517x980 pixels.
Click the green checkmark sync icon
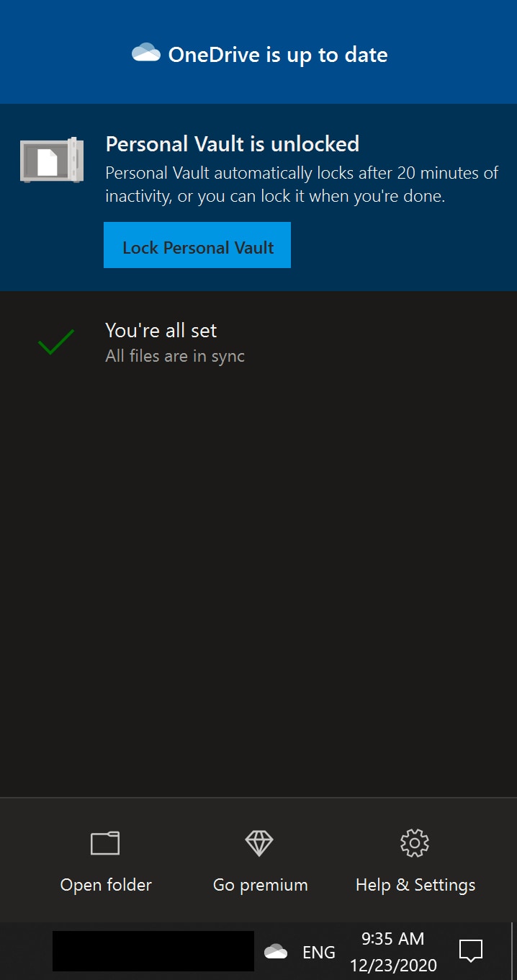56,342
